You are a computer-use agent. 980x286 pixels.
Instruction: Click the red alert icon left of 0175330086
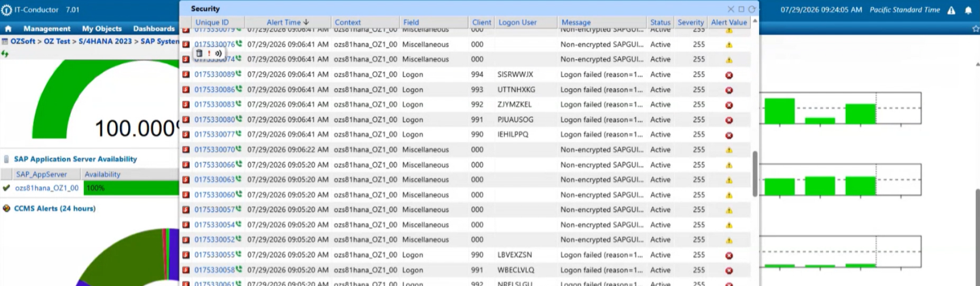point(186,89)
